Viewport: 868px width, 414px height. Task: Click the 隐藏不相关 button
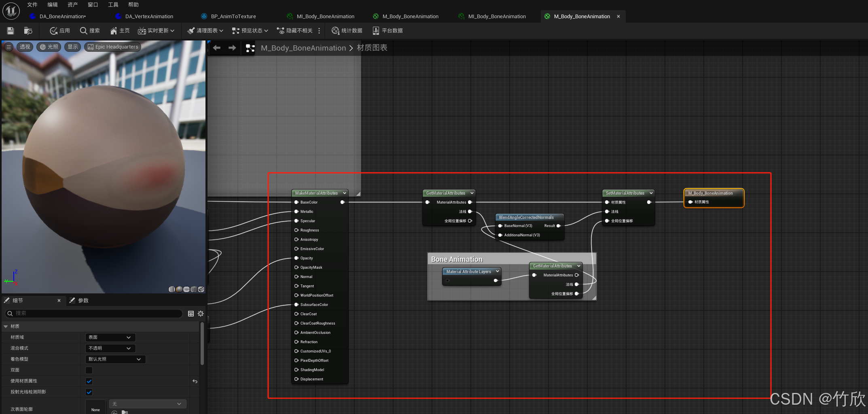pyautogui.click(x=296, y=30)
